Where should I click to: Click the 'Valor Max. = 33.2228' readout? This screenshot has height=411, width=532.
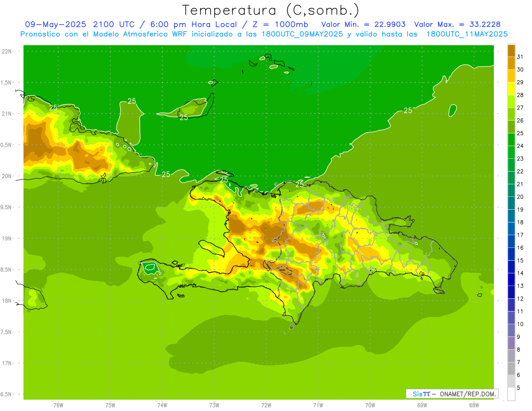[457, 24]
